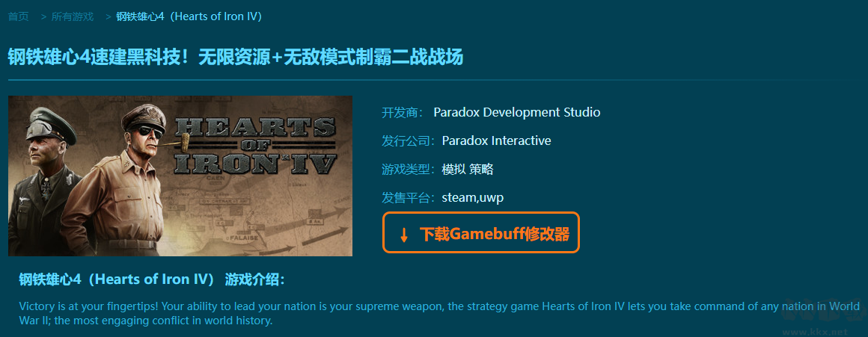This screenshot has height=337, width=868.
Task: Click the Victory is at your fingertips description
Action: pyautogui.click(x=439, y=313)
